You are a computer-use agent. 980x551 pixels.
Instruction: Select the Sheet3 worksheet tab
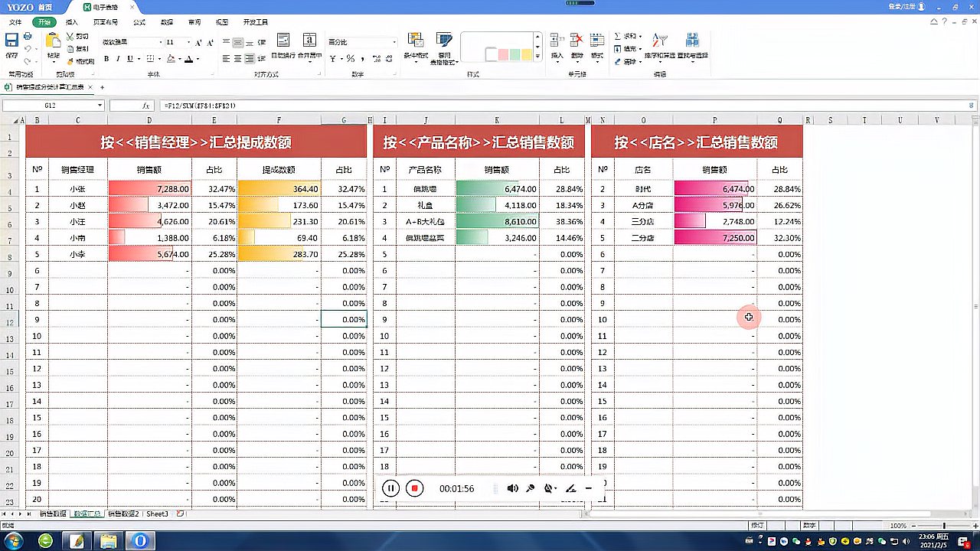click(157, 514)
